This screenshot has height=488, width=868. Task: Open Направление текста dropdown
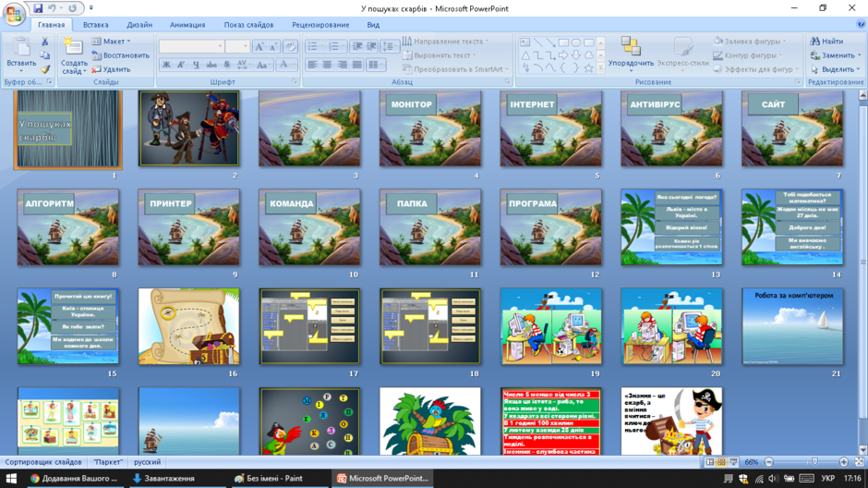446,41
